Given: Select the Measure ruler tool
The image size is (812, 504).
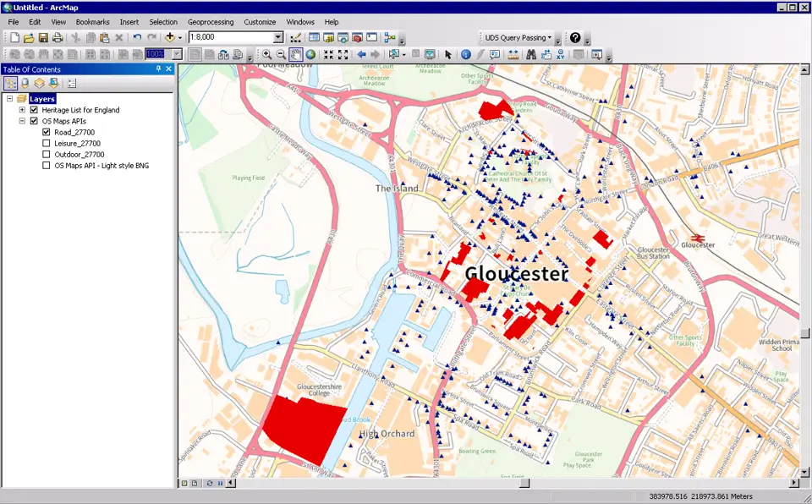Looking at the screenshot, I should point(513,54).
